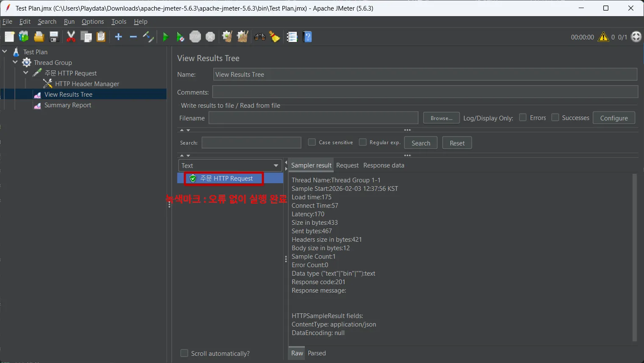Switch to the Sampler result tab
Screen dimensions: 644x363
tap(311, 165)
